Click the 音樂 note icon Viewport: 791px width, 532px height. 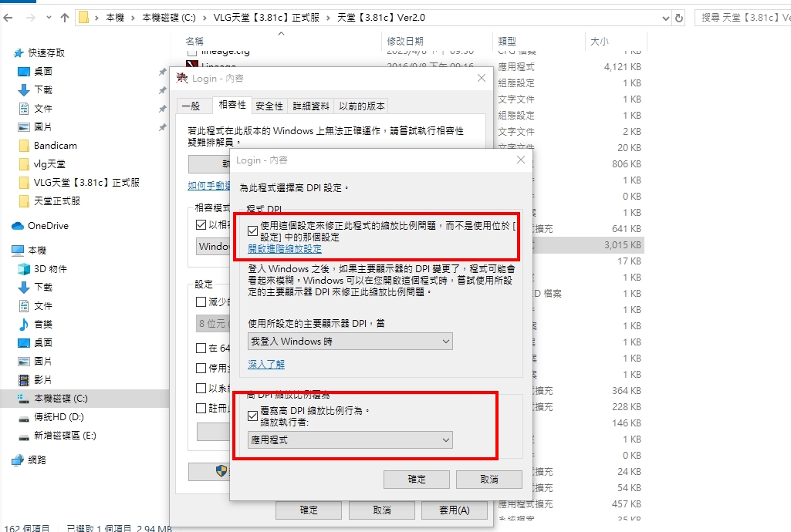coord(24,325)
